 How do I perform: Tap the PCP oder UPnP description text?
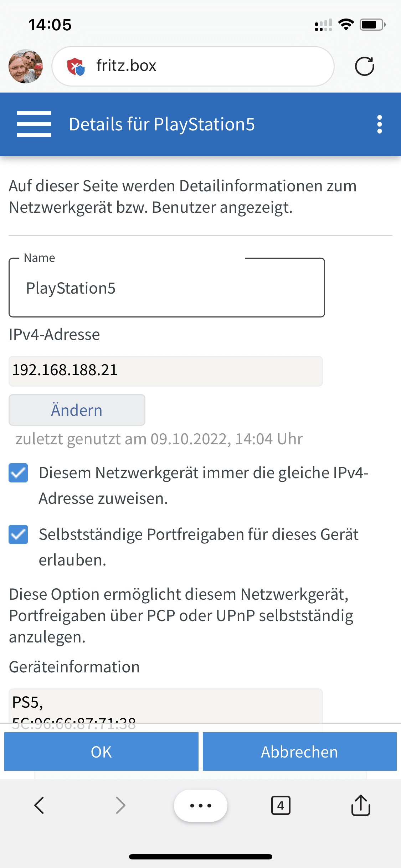tap(181, 616)
